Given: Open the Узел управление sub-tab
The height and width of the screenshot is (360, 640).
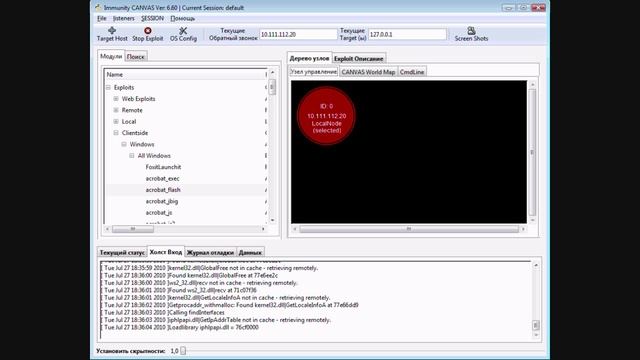Looking at the screenshot, I should coord(313,72).
